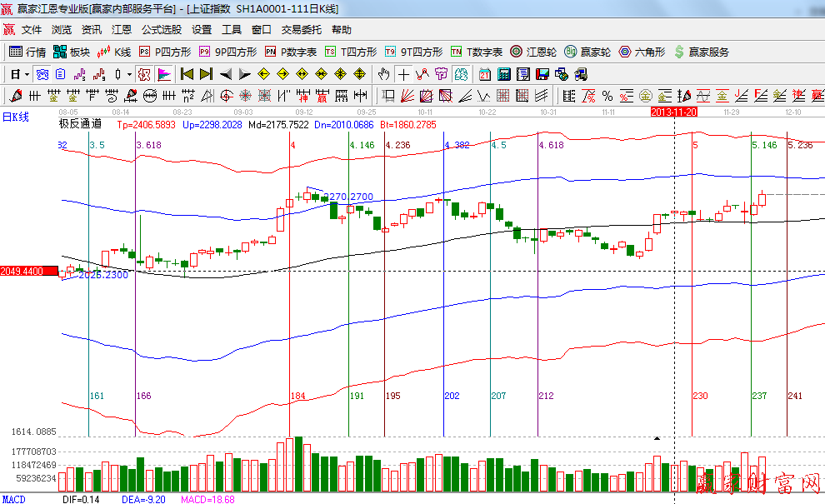Open the 公式选股 menu
Screen dimensions: 825x504
[x=161, y=30]
